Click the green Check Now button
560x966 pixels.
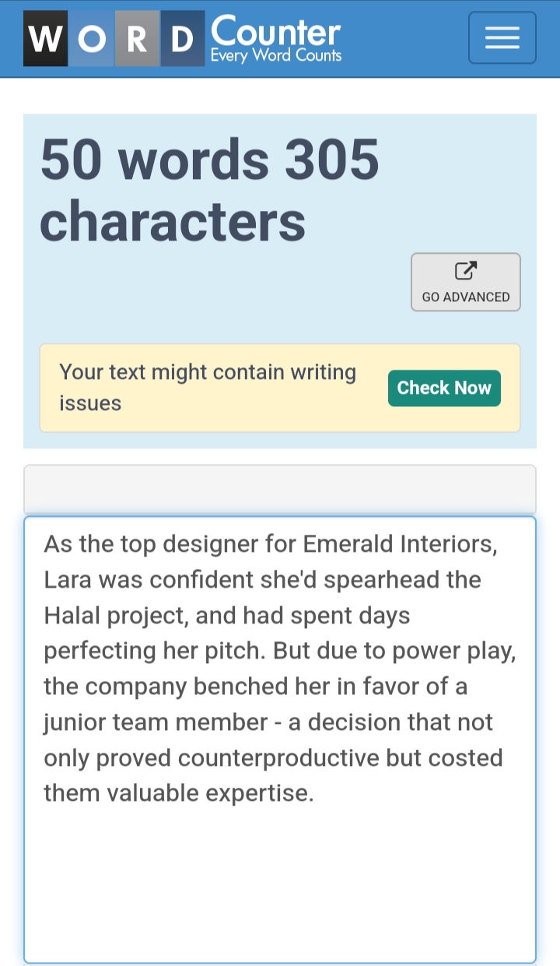pos(444,388)
